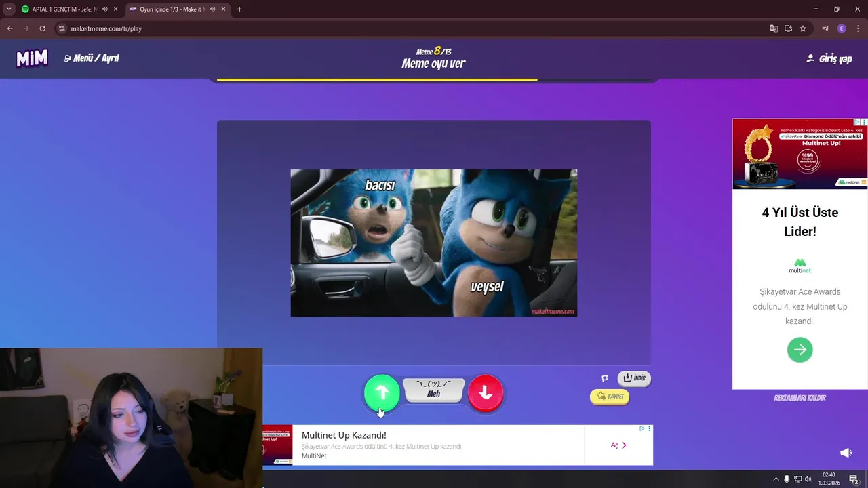Open media controls icon
868x488 pixels.
pos(825,28)
